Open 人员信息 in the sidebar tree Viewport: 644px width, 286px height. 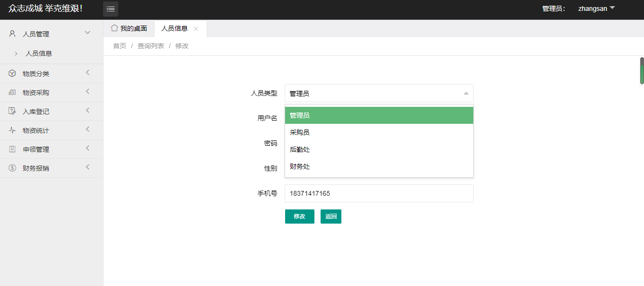[x=39, y=54]
